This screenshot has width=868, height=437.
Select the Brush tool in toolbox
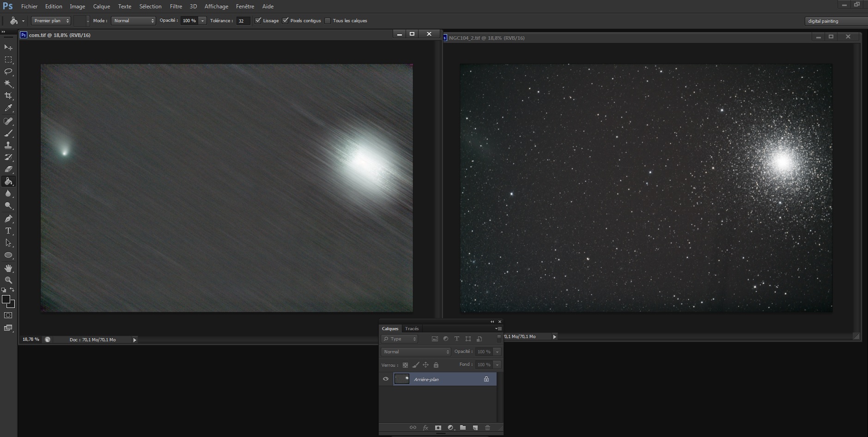(8, 133)
